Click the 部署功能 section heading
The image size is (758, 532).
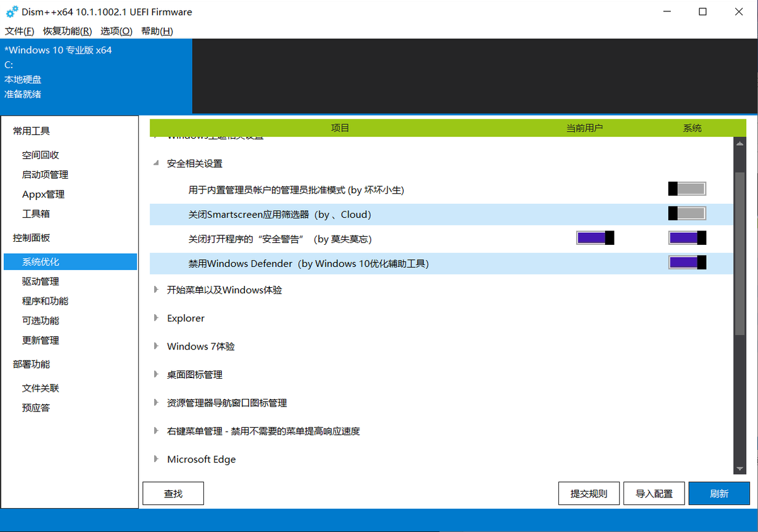point(32,364)
